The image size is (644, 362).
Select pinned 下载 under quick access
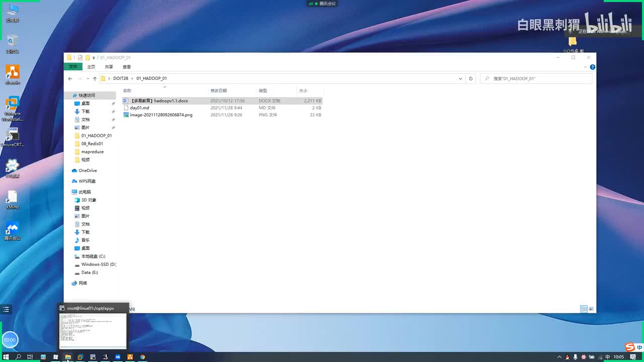86,111
